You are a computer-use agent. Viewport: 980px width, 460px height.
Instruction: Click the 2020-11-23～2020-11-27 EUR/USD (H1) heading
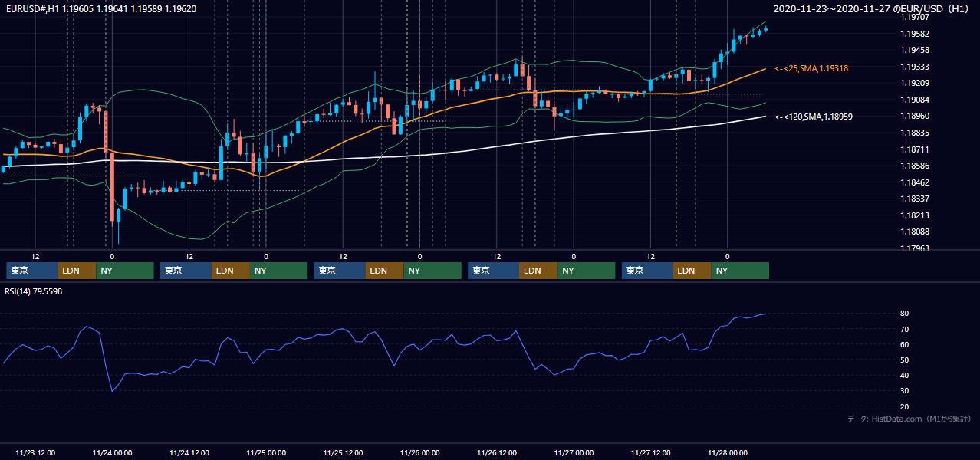873,9
